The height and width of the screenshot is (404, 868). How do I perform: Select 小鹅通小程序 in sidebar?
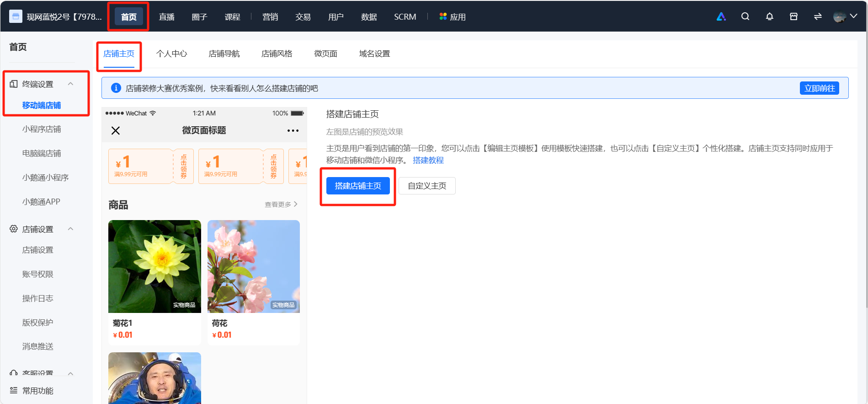pyautogui.click(x=45, y=178)
